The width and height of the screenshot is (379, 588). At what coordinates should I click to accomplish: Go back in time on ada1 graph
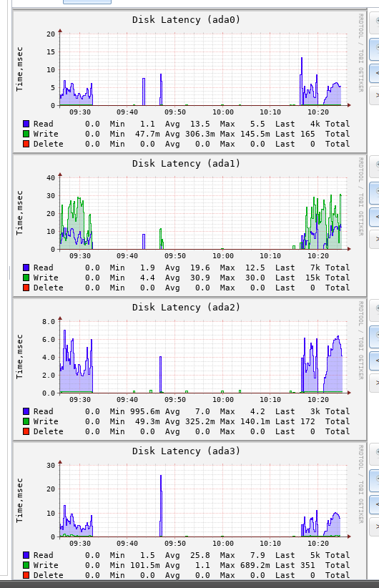pyautogui.click(x=375, y=217)
